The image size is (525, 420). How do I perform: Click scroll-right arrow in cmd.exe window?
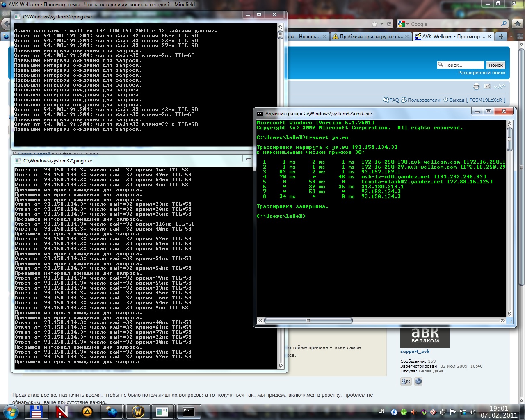[x=502, y=320]
